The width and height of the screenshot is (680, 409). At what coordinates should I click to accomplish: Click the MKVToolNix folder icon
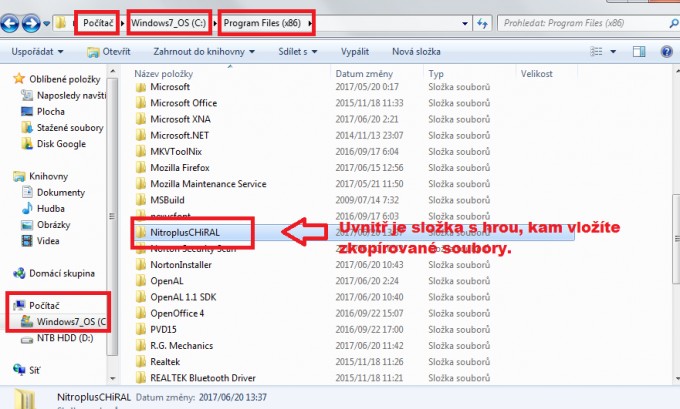tap(141, 152)
